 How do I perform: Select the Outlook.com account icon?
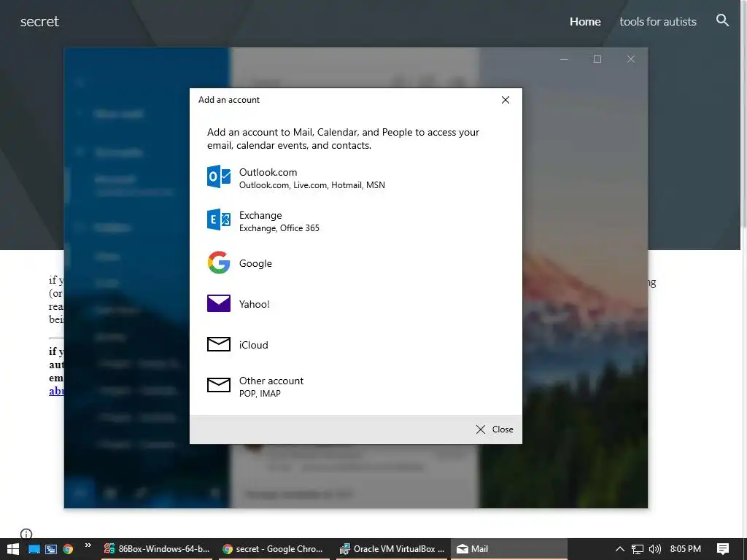coord(219,176)
